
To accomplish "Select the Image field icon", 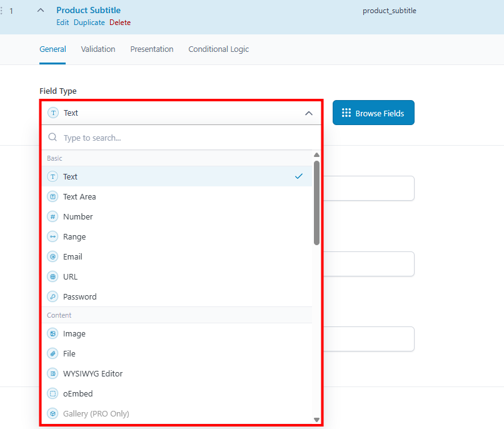I will [53, 333].
